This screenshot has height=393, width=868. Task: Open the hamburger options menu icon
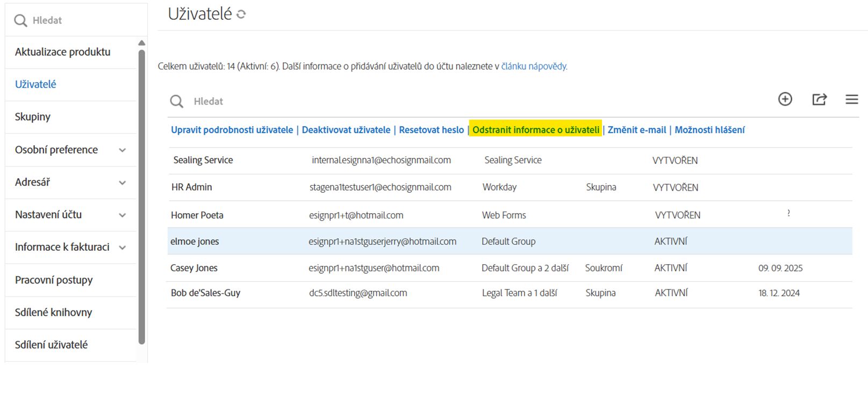pyautogui.click(x=851, y=99)
